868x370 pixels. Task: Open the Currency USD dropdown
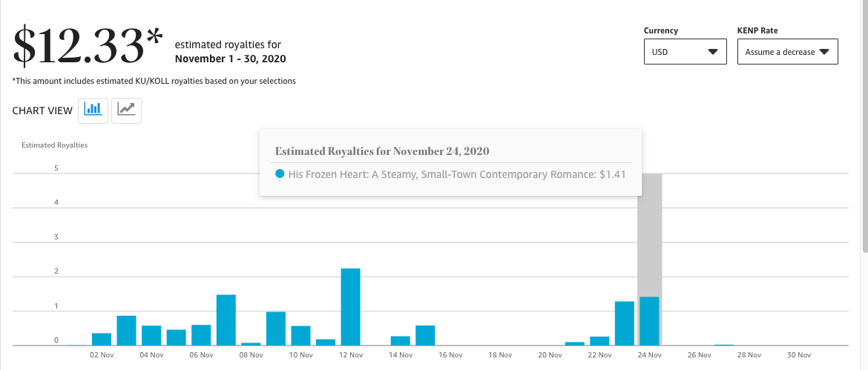[x=685, y=51]
